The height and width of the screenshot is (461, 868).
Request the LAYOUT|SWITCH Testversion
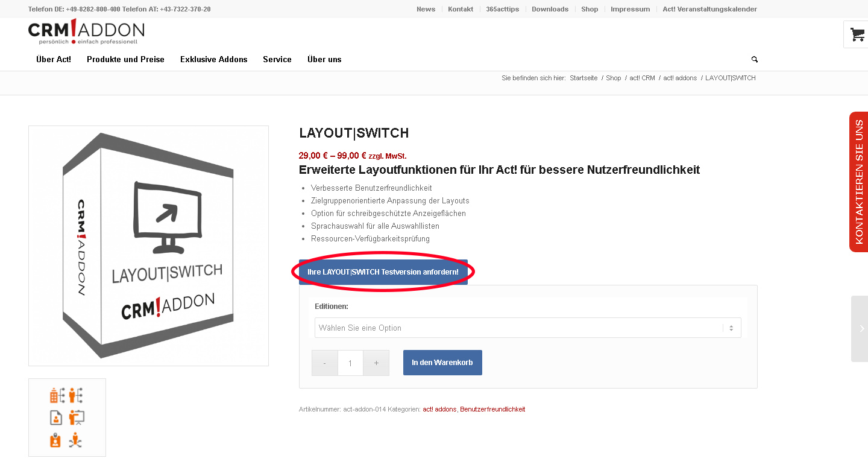pos(383,272)
